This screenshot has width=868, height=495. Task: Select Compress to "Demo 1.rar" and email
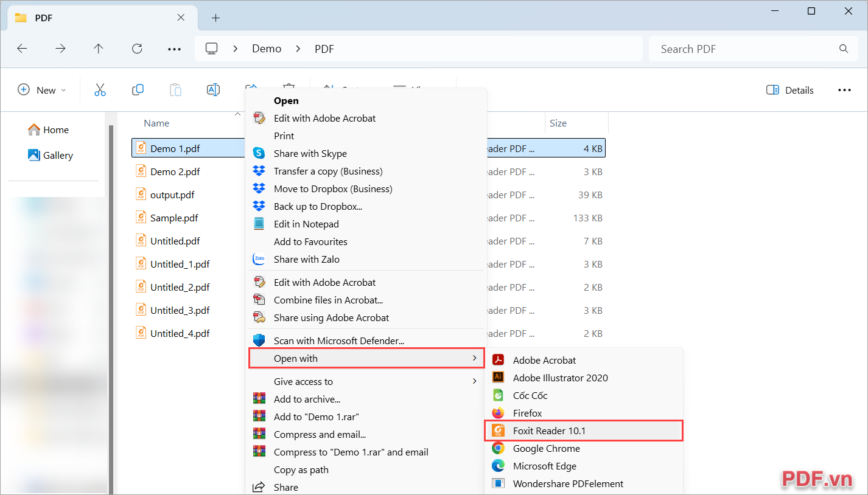366,452
